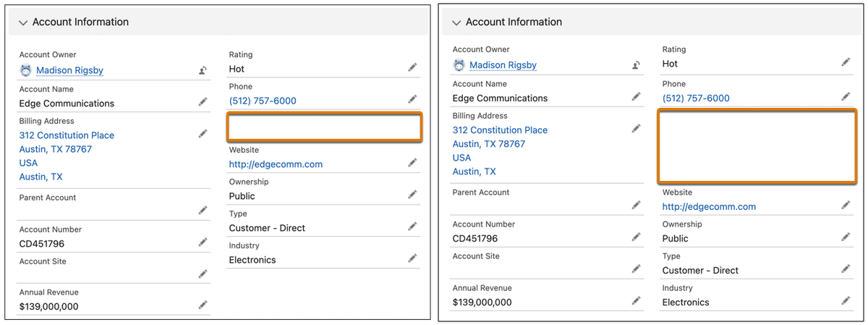The height and width of the screenshot is (325, 868).
Task: Click Customer - Direct value in left panel
Action: pyautogui.click(x=267, y=228)
